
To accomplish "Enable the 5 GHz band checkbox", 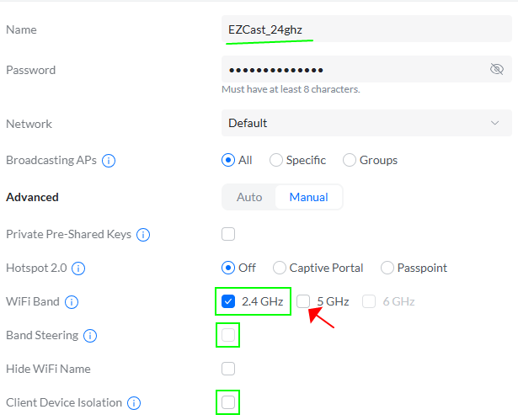I will point(303,301).
